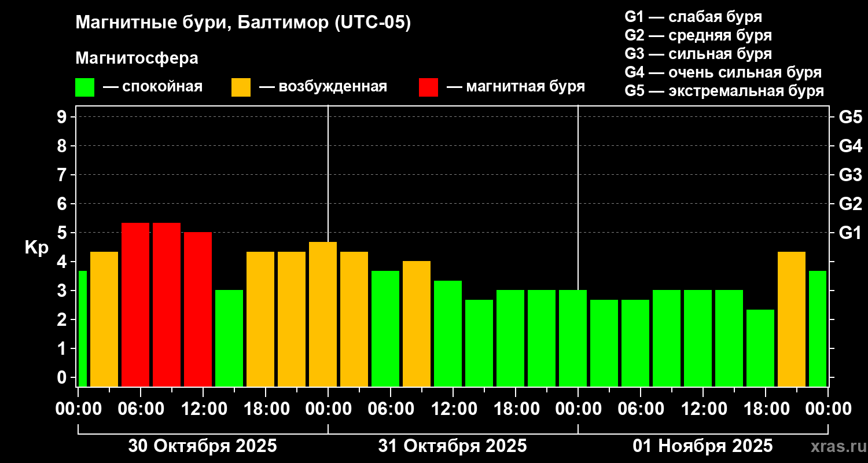Click the Kp axis value 7
This screenshot has width=868, height=463.
[62, 175]
